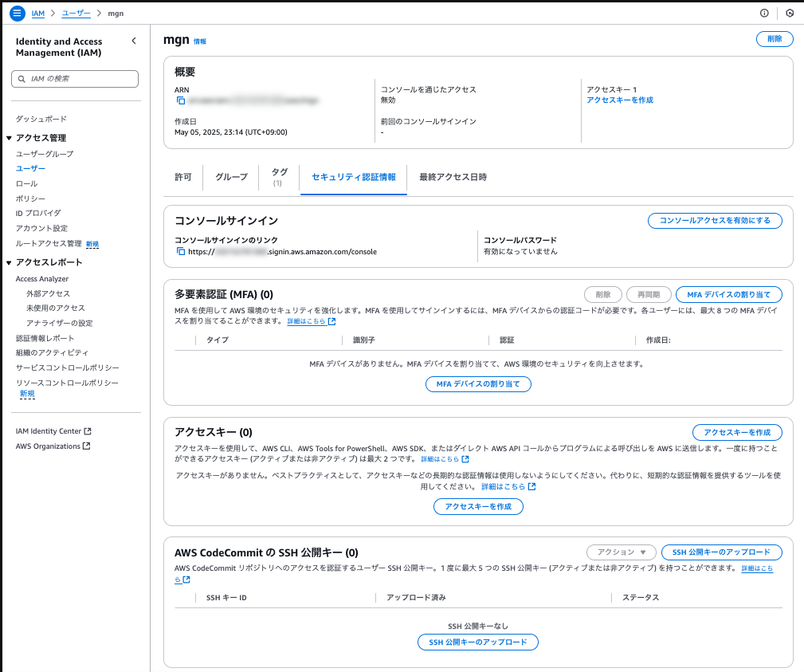Click the ステータス column header
804x672 pixels.
[x=641, y=598]
